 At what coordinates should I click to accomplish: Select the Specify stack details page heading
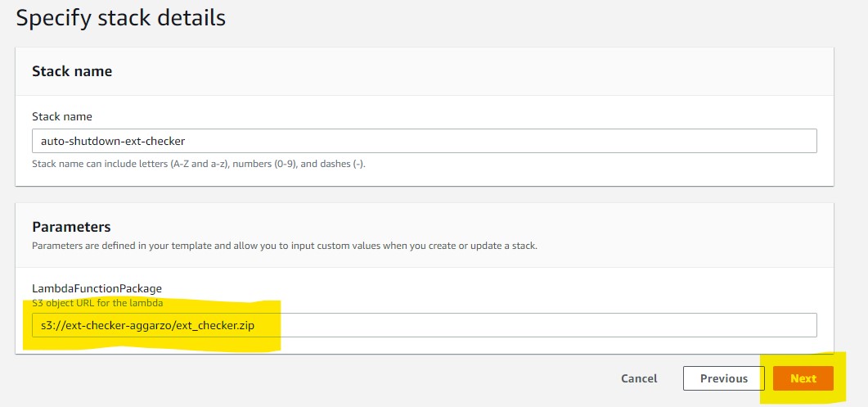click(x=121, y=18)
